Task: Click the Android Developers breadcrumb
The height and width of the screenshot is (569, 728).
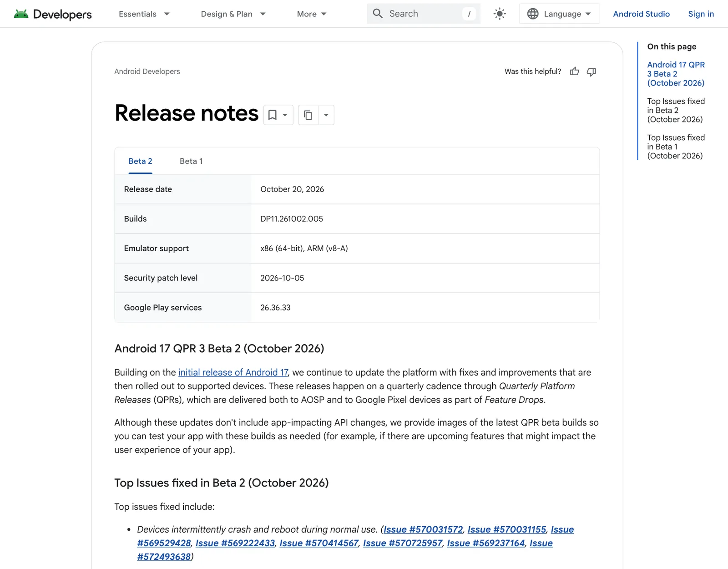Action: click(147, 71)
